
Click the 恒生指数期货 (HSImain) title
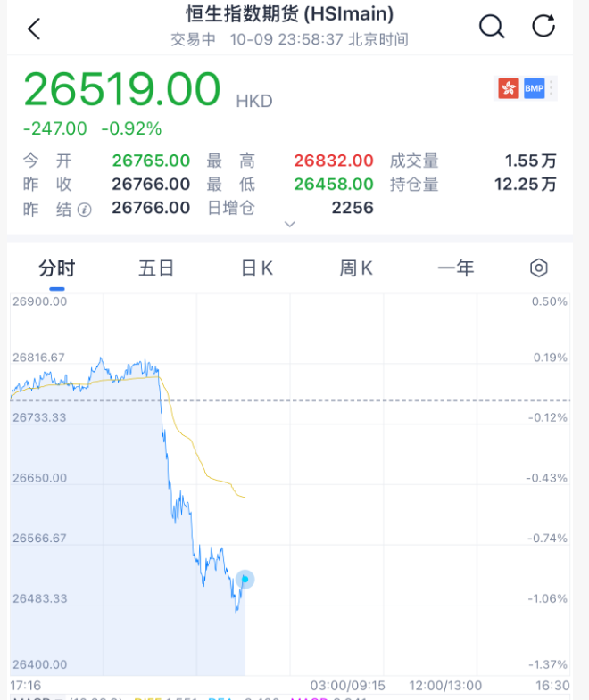[x=289, y=14]
